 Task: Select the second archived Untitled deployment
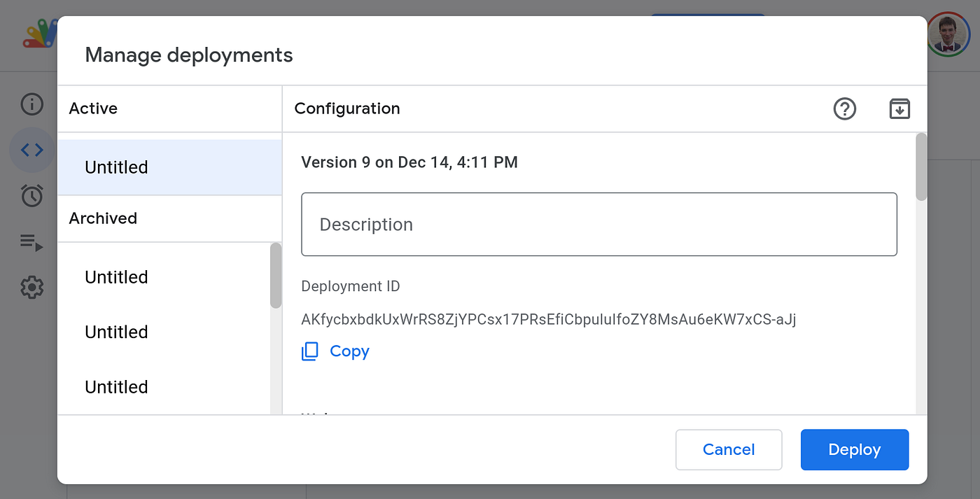(x=164, y=332)
